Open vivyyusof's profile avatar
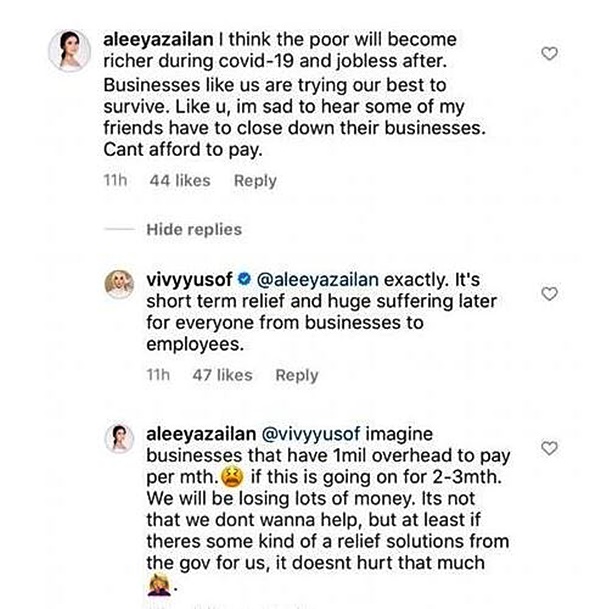The height and width of the screenshot is (609, 600). click(120, 284)
